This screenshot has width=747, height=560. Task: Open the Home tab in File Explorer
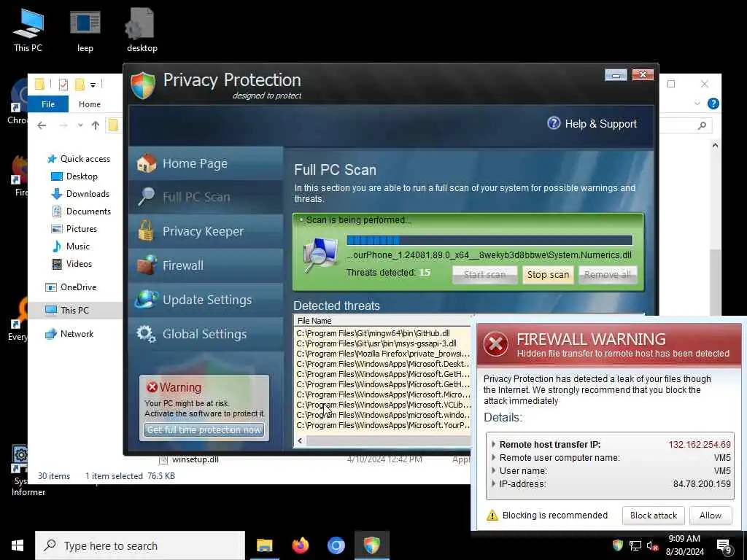tap(90, 104)
